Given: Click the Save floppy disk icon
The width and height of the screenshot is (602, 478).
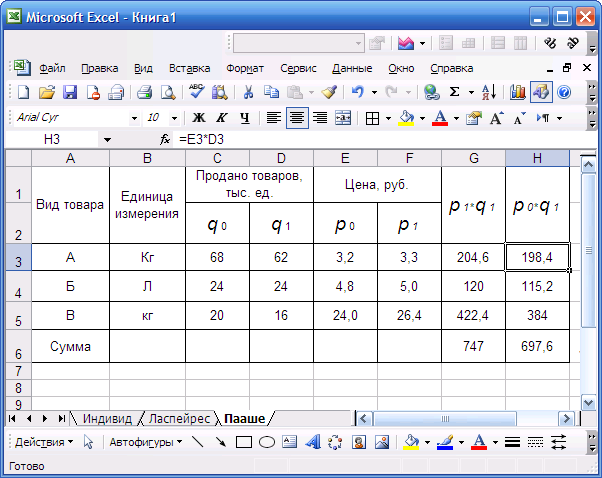Looking at the screenshot, I should 70,92.
